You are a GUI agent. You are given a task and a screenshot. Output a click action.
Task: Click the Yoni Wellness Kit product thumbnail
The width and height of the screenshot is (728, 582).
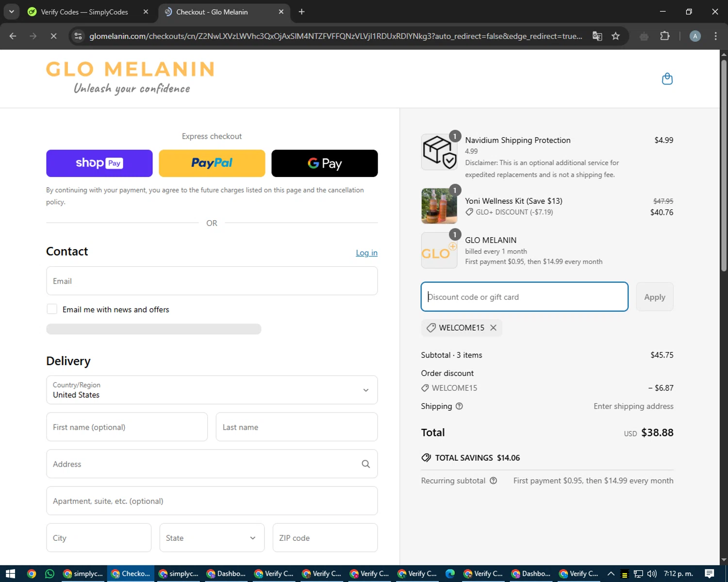tap(439, 206)
